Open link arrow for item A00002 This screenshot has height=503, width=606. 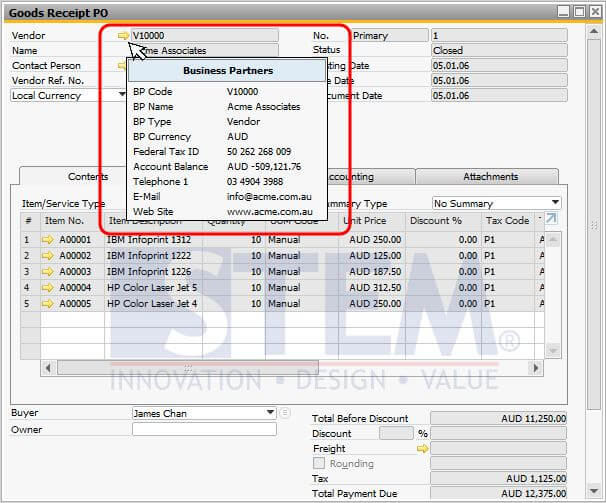pyautogui.click(x=48, y=256)
